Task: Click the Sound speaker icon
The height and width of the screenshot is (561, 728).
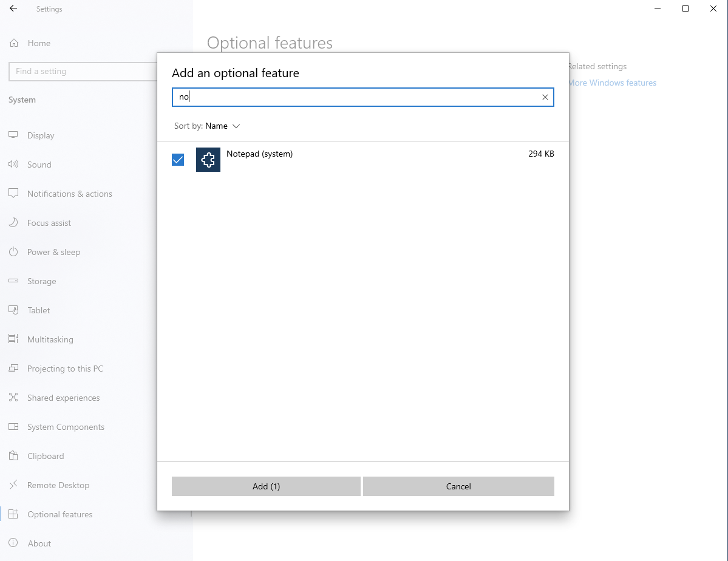Action: point(13,164)
